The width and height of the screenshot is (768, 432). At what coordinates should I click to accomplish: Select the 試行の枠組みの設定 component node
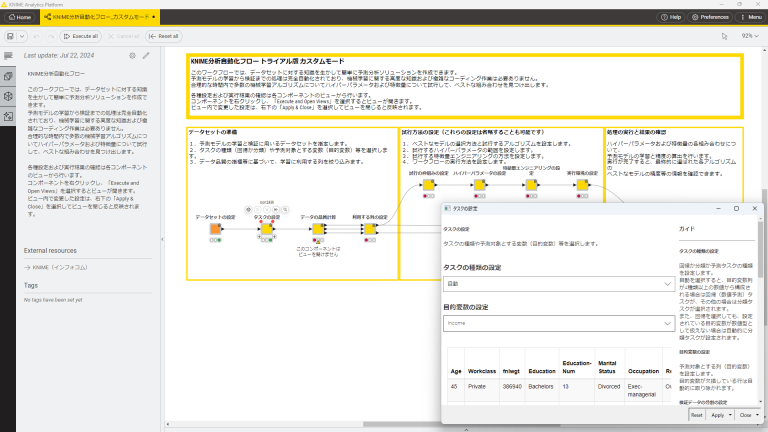click(x=429, y=185)
